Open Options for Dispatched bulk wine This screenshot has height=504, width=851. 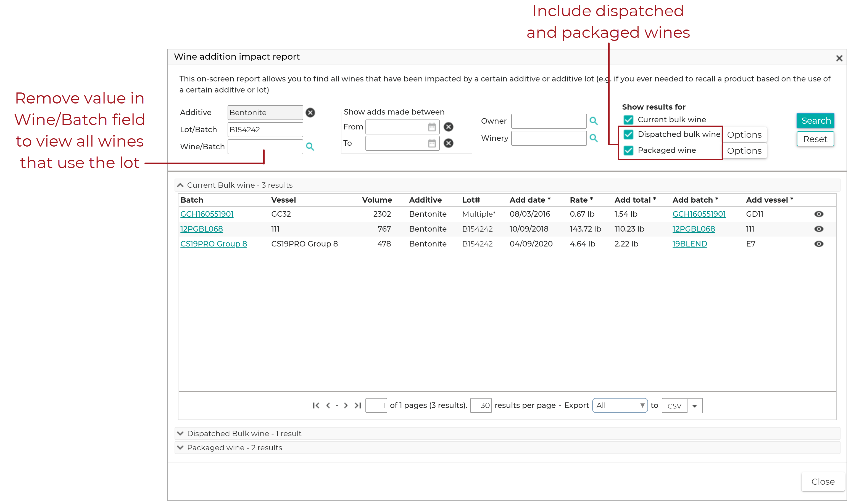(x=744, y=135)
